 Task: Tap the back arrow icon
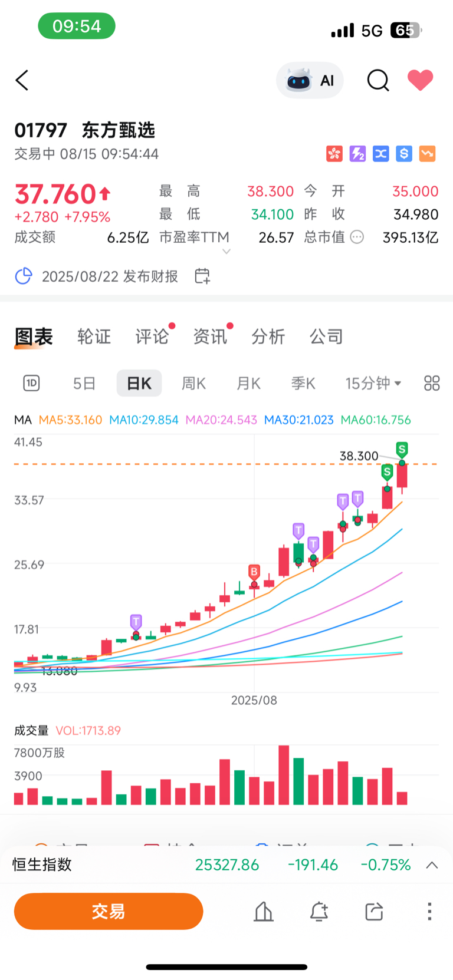click(22, 80)
